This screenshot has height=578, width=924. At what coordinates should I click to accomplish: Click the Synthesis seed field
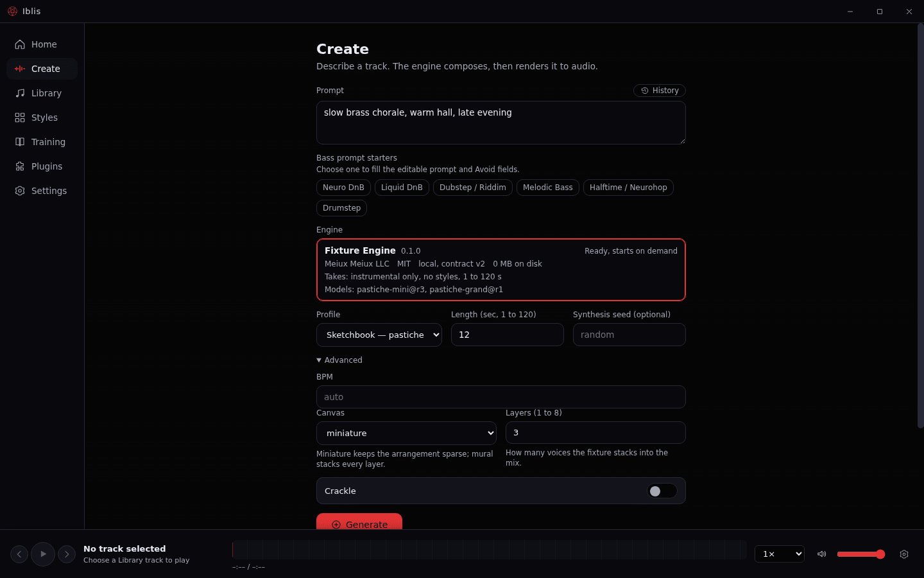click(x=629, y=335)
